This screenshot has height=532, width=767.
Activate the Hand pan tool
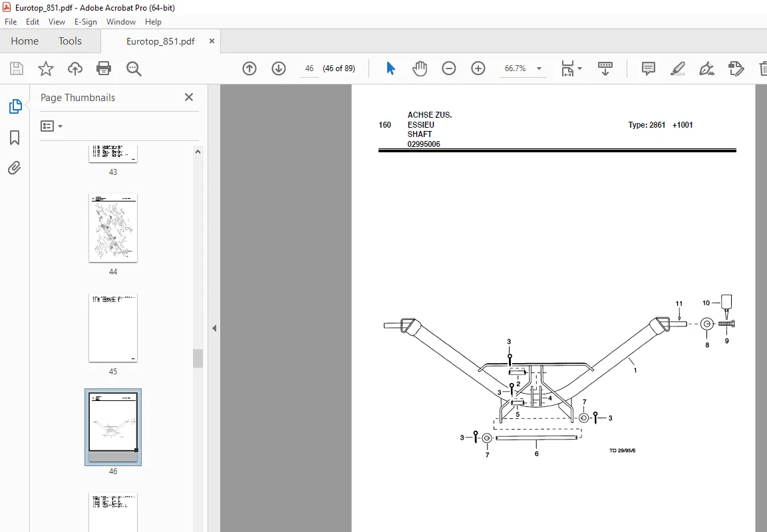click(419, 68)
